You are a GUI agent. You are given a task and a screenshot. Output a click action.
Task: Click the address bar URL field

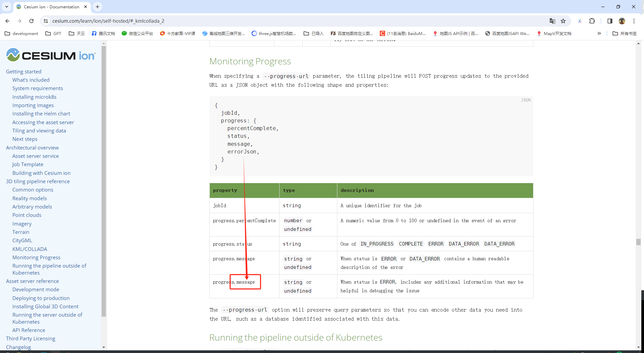point(134,21)
